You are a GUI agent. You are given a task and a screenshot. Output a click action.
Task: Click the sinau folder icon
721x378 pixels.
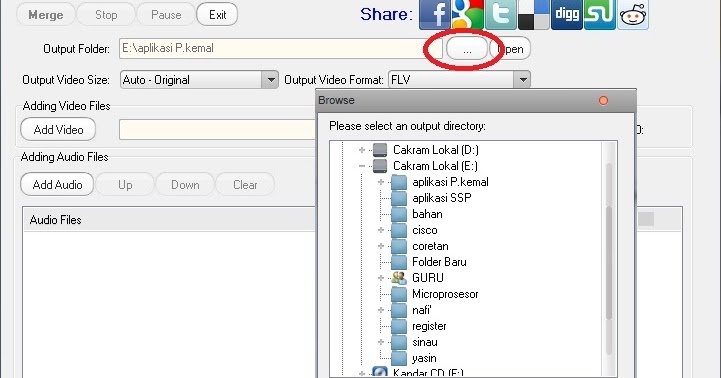[399, 342]
